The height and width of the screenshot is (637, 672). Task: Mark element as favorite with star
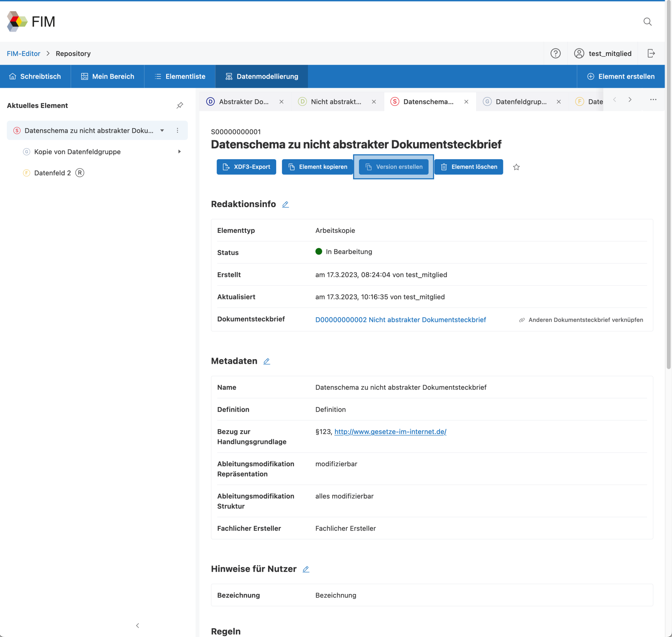[x=516, y=167]
